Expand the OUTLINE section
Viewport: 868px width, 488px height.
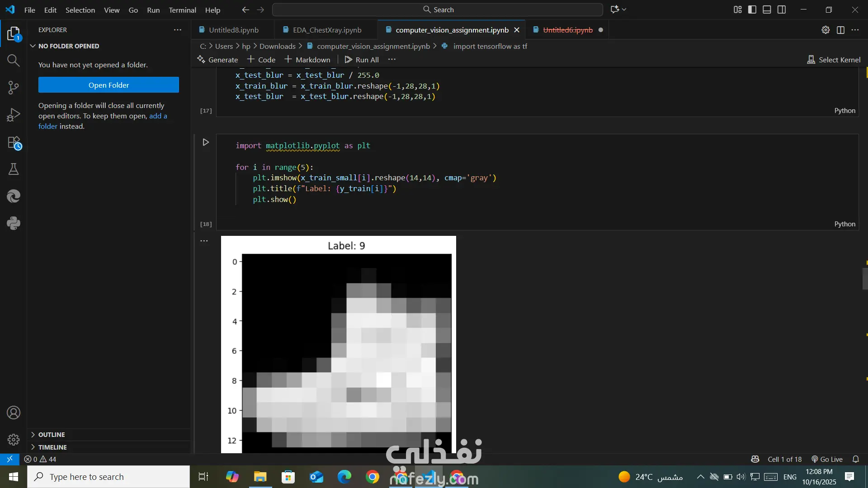[51, 434]
